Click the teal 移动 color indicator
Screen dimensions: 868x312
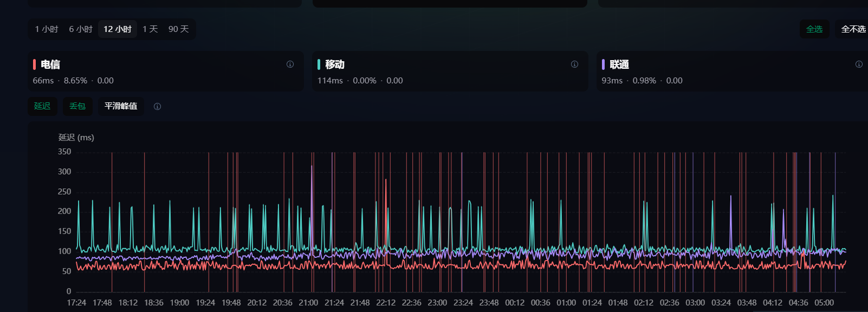pyautogui.click(x=319, y=64)
